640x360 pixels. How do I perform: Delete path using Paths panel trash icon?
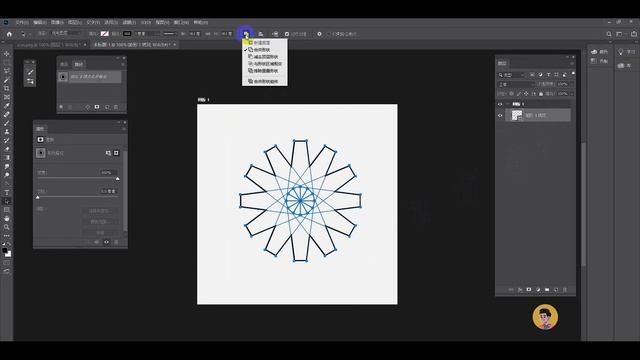[116, 107]
